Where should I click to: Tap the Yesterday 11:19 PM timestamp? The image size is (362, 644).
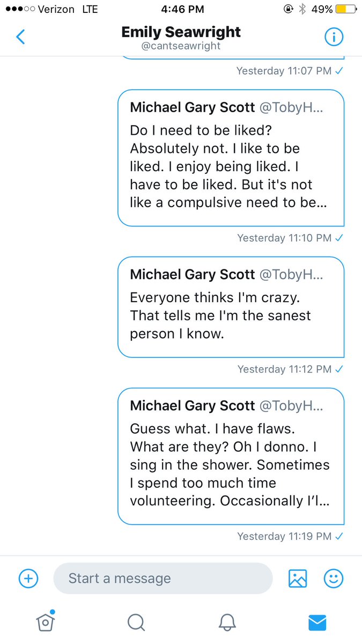[x=284, y=536]
